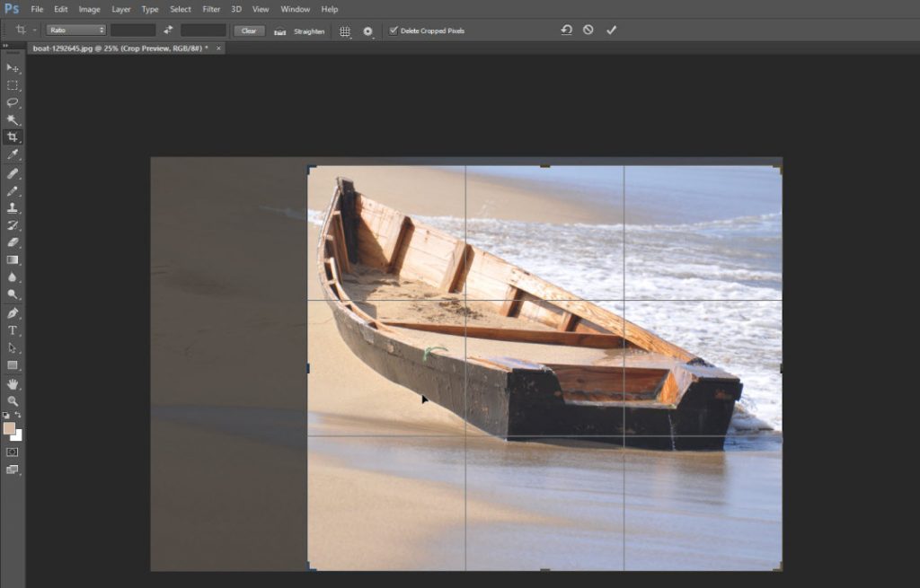920x588 pixels.
Task: Open the Select menu
Action: point(181,9)
